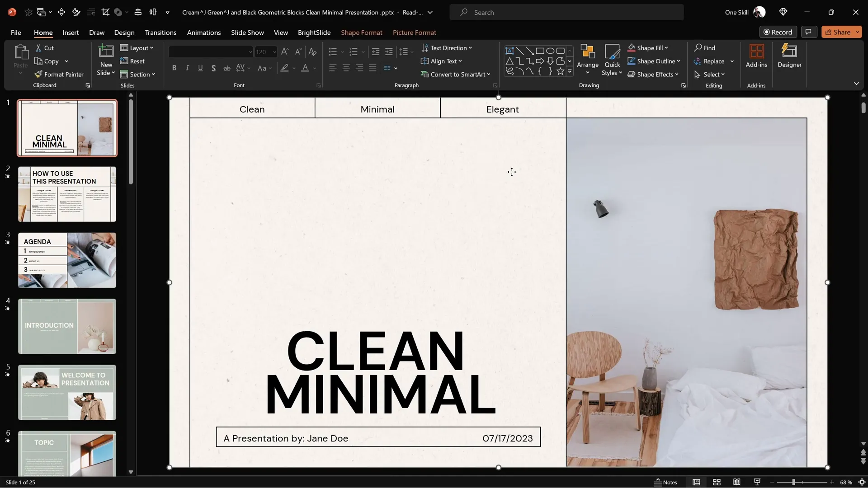Viewport: 868px width, 488px height.
Task: Click the zoom slider handle
Action: tap(794, 482)
